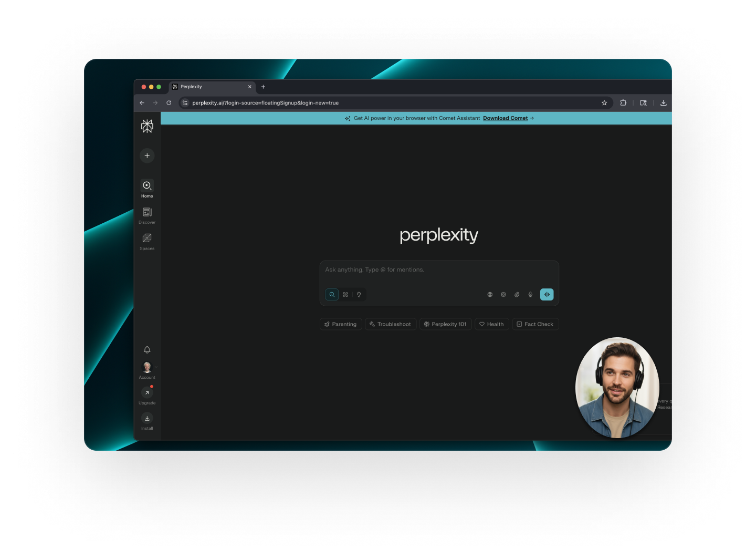Click the attach file paperclip icon

[517, 295]
